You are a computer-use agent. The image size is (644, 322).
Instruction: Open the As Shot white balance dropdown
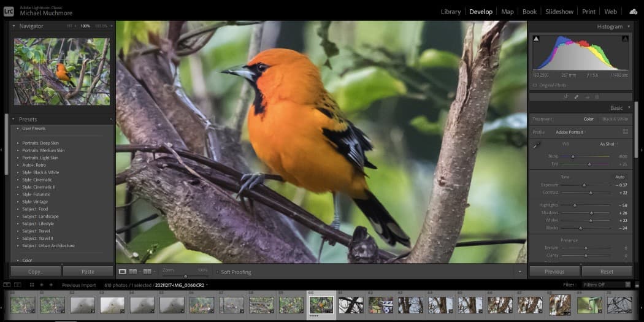tap(607, 144)
